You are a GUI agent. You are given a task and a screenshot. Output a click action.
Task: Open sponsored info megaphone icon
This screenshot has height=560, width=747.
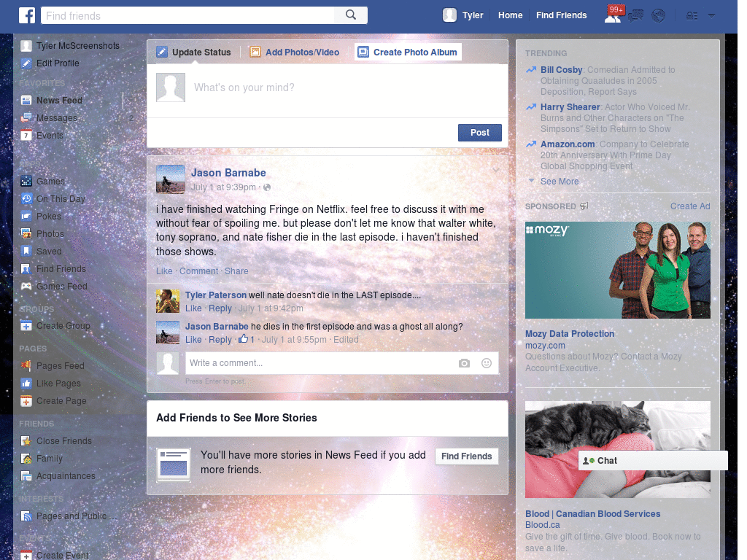(x=584, y=206)
